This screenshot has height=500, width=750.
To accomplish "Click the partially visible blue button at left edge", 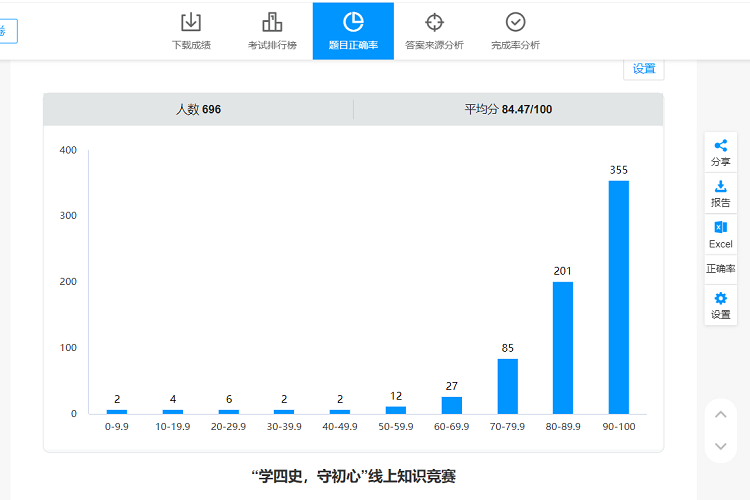I will coord(8,31).
